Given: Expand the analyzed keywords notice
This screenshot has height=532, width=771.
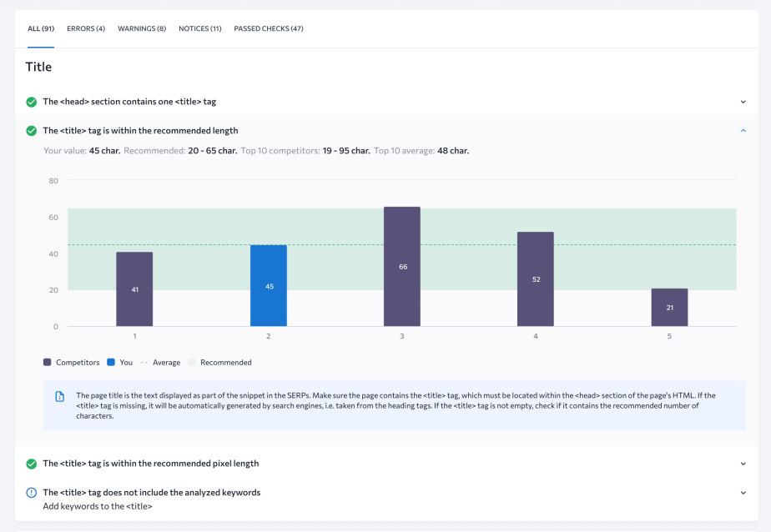Looking at the screenshot, I should [x=743, y=492].
